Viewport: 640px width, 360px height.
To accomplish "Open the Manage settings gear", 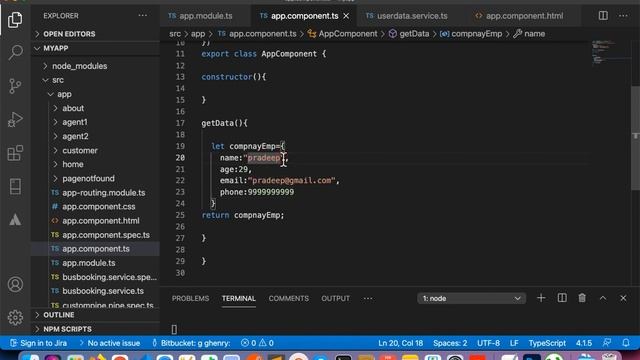I will (x=15, y=317).
